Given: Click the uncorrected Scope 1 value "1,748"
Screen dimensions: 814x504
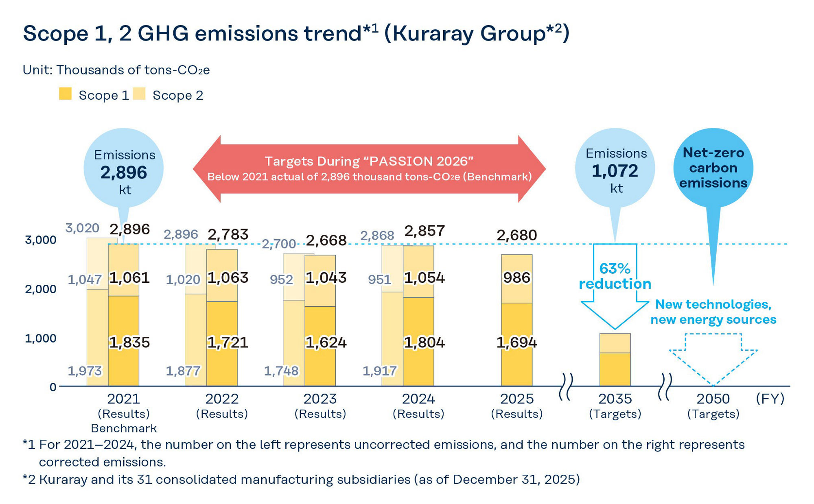Looking at the screenshot, I should (x=281, y=371).
